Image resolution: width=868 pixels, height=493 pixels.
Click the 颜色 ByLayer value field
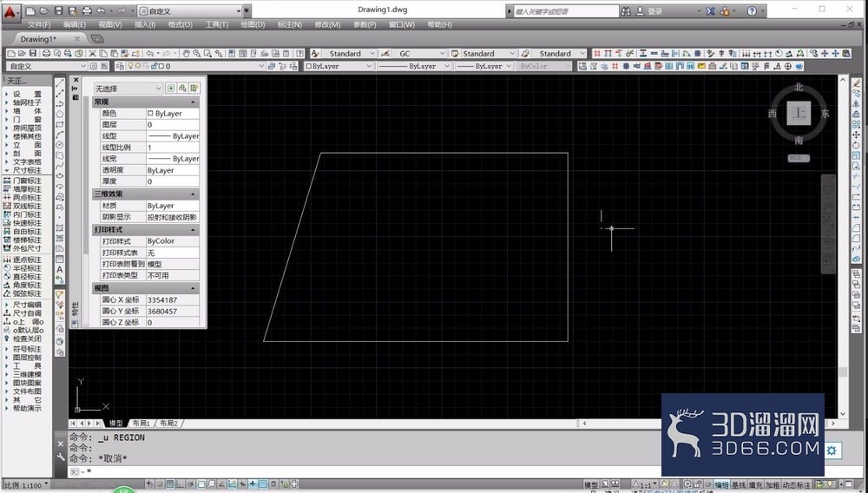[172, 114]
